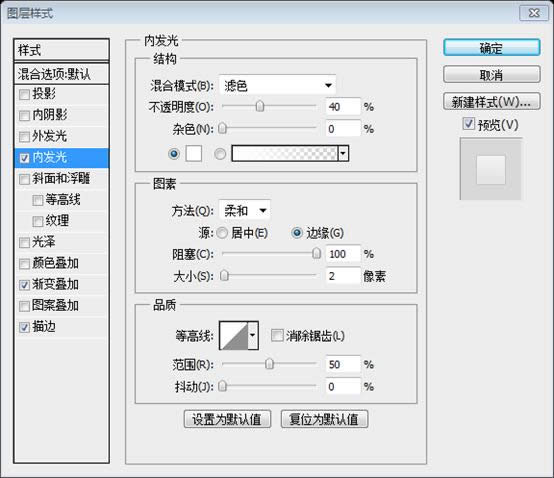Screen dimensions: 554x478
Task: Enable the 投影 drop shadow checkbox
Action: (x=24, y=94)
